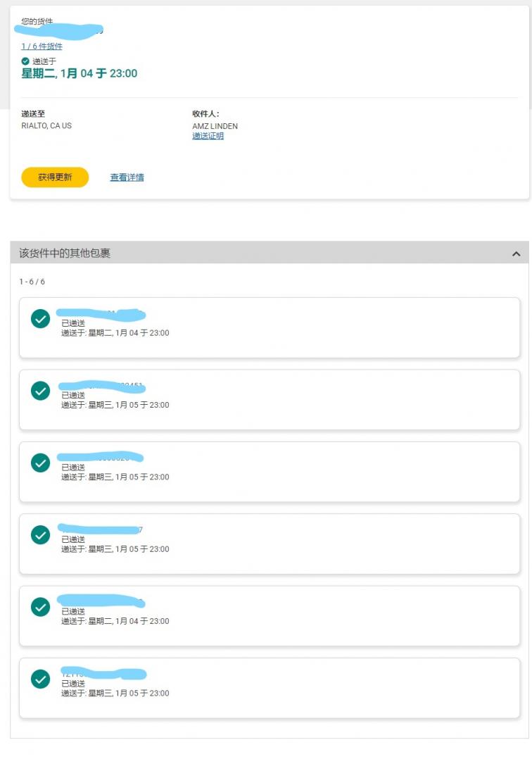532x759 pixels.
Task: Open the last package card in the list
Action: pos(270,689)
